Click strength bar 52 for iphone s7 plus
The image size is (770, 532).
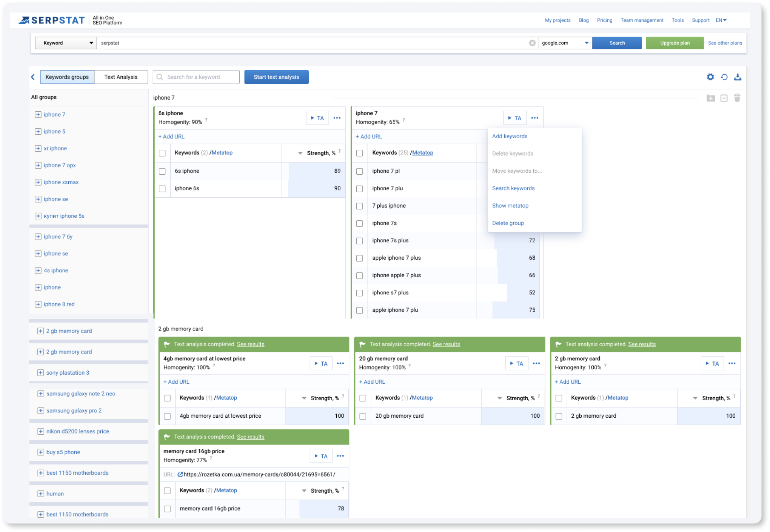pos(523,293)
